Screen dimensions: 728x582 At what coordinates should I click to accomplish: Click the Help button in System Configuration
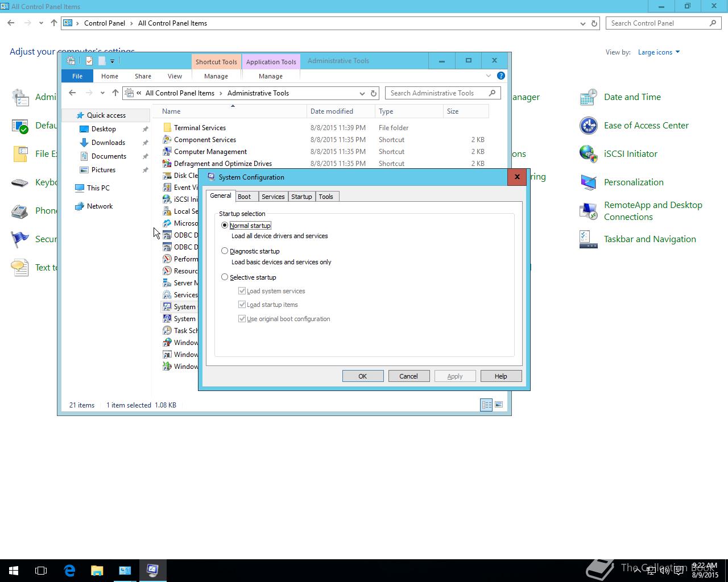(500, 376)
